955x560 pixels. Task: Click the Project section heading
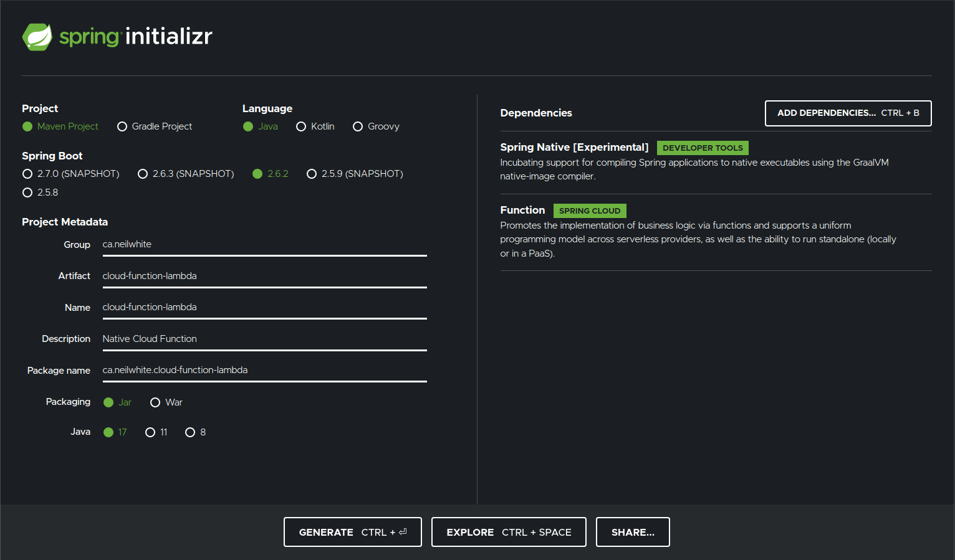(x=40, y=108)
